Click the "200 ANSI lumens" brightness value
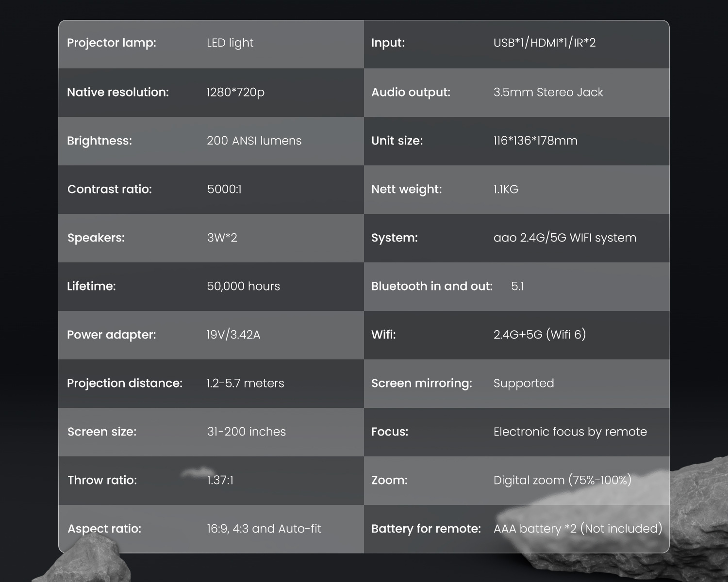 point(254,141)
